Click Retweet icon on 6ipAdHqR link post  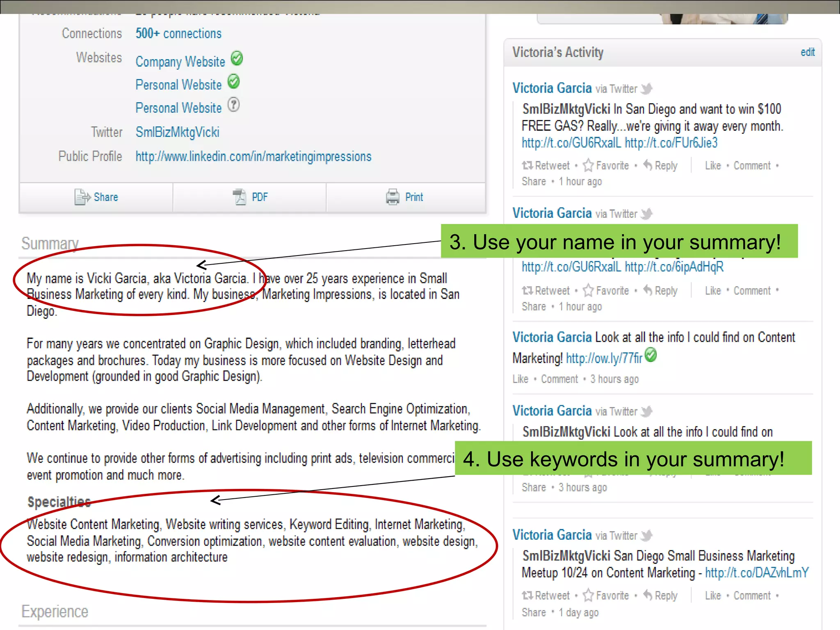527,290
